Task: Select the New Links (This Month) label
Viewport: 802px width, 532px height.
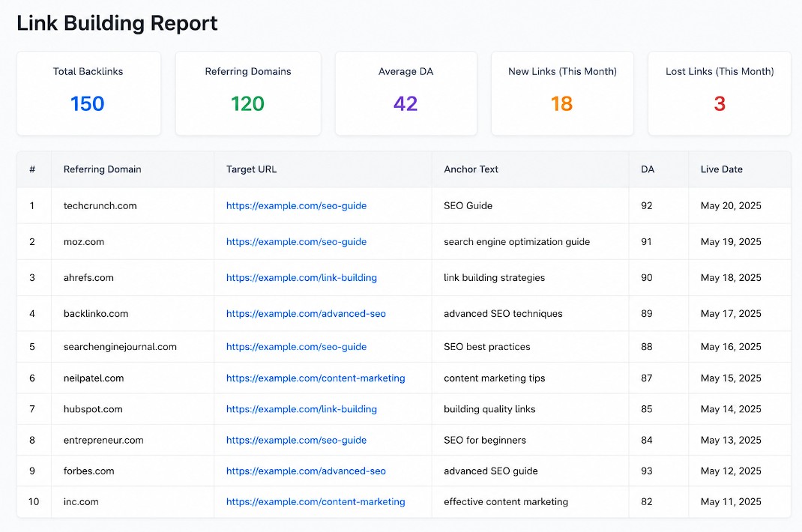Action: pyautogui.click(x=562, y=72)
